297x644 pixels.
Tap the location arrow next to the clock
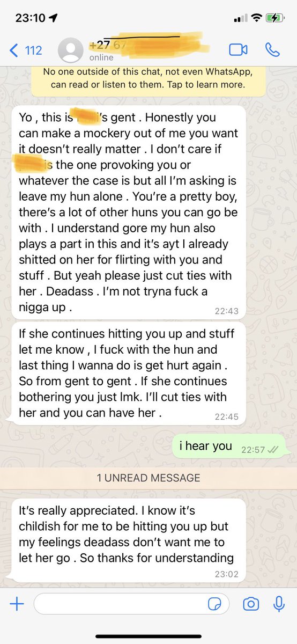pos(54,18)
